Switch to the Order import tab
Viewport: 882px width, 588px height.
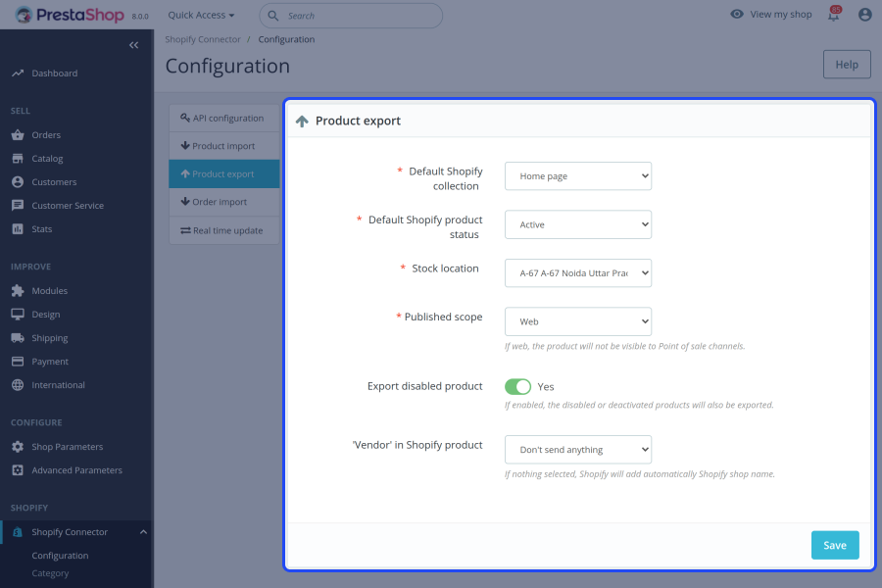click(223, 202)
